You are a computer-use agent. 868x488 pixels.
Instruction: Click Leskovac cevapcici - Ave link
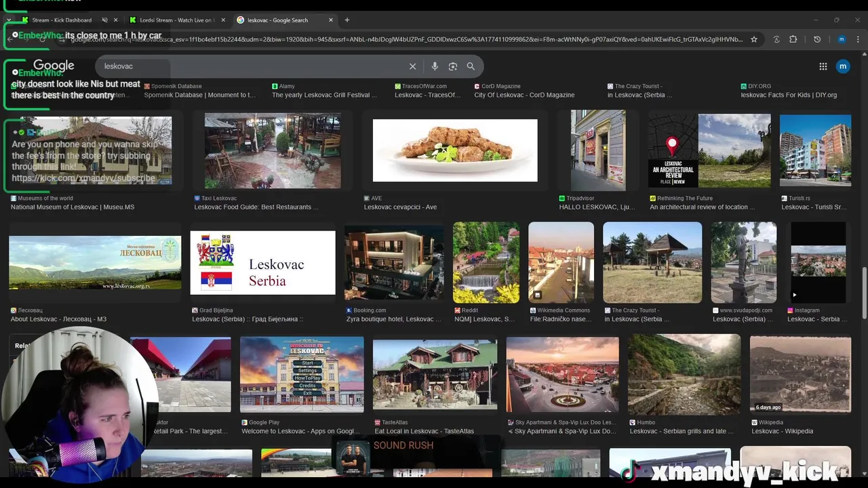(x=400, y=207)
